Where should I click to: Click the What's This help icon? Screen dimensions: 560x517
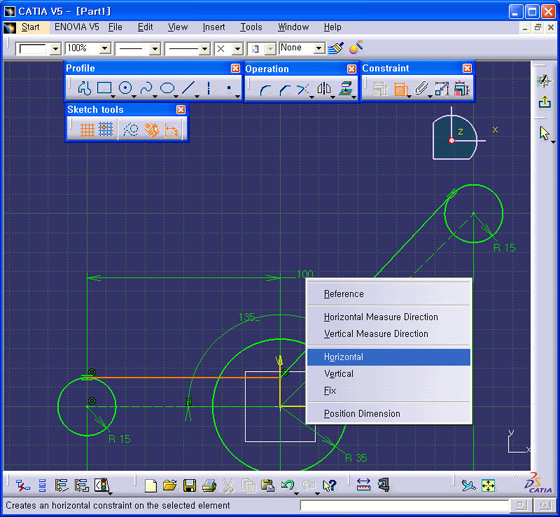click(x=329, y=486)
